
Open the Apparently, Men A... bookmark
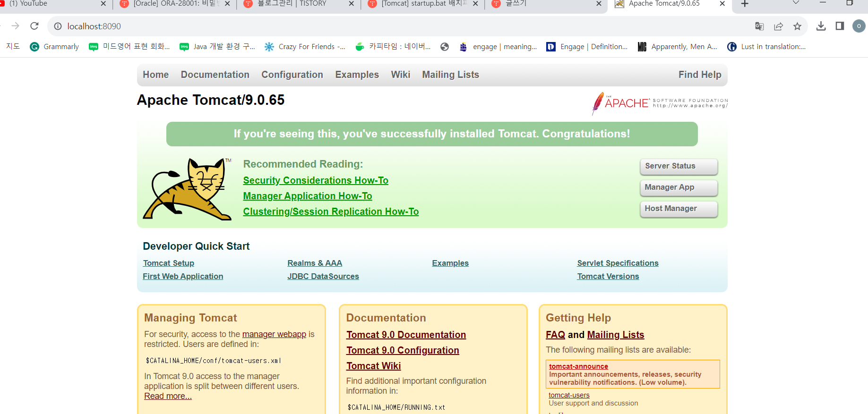(678, 47)
